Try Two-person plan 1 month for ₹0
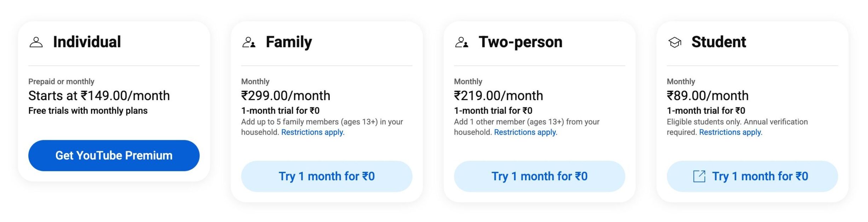Image resolution: width=868 pixels, height=222 pixels. click(539, 176)
